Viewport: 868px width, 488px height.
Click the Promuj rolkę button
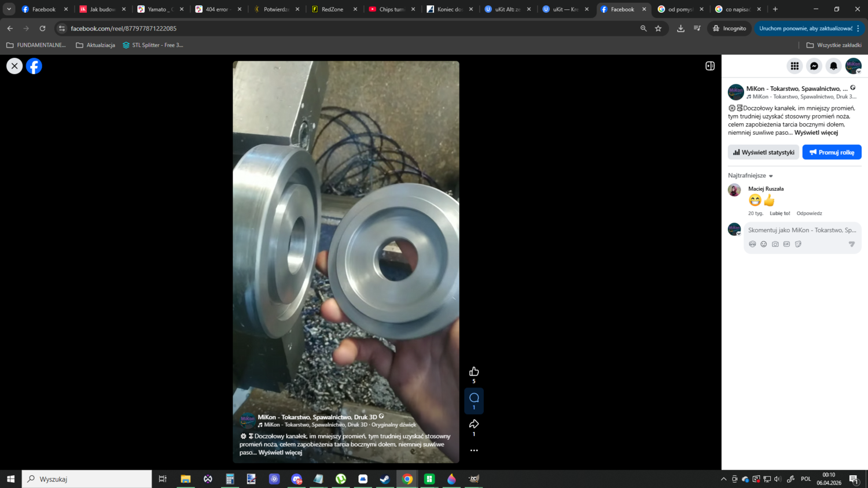click(x=832, y=152)
